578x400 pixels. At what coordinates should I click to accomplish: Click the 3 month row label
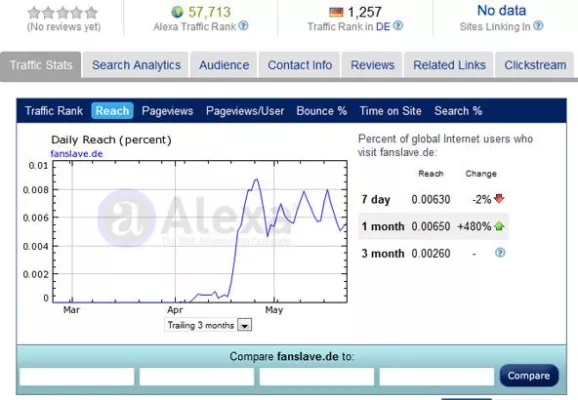click(383, 254)
